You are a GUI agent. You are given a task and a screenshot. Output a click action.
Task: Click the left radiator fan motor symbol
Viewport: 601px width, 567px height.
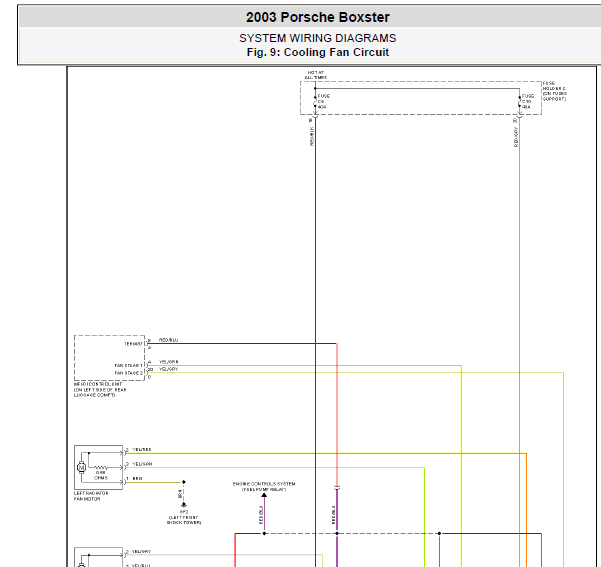point(81,467)
